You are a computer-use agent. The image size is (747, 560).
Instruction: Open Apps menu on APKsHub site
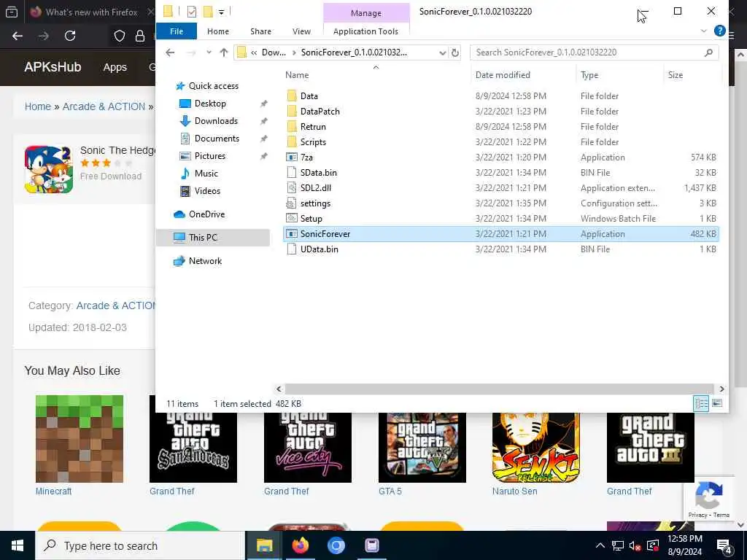click(115, 67)
